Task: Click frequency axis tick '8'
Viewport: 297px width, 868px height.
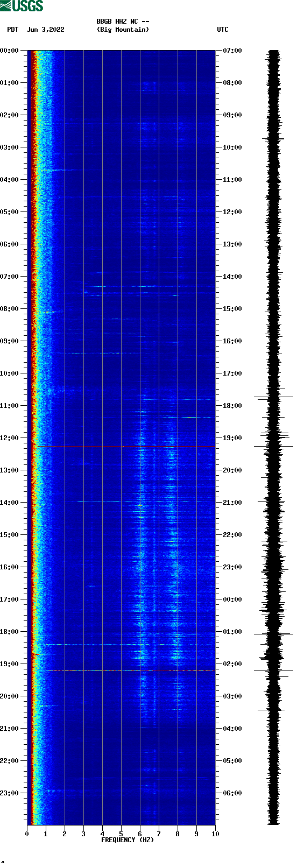Action: (178, 834)
